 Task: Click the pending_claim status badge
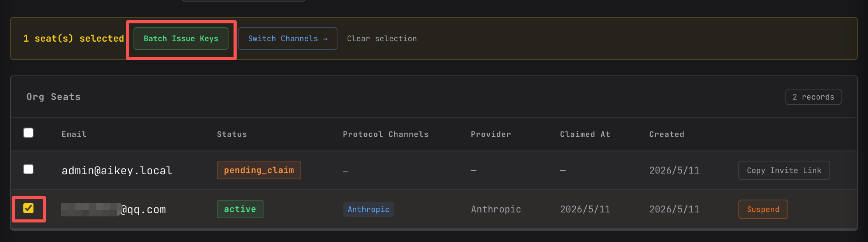point(259,170)
